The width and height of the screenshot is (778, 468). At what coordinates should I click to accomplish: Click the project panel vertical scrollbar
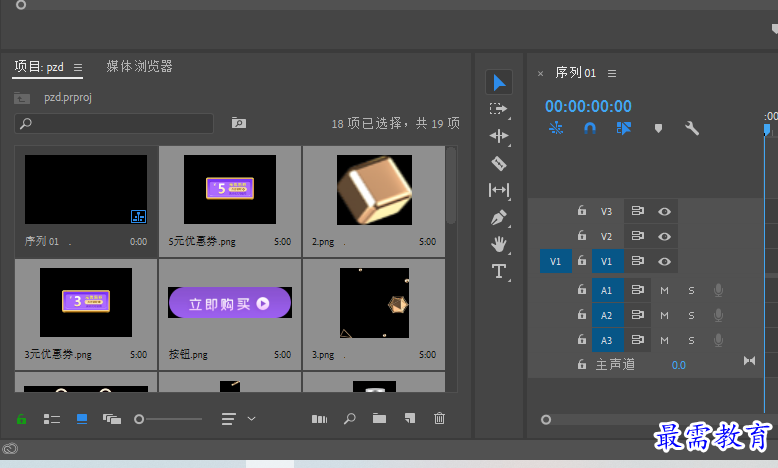pos(451,186)
